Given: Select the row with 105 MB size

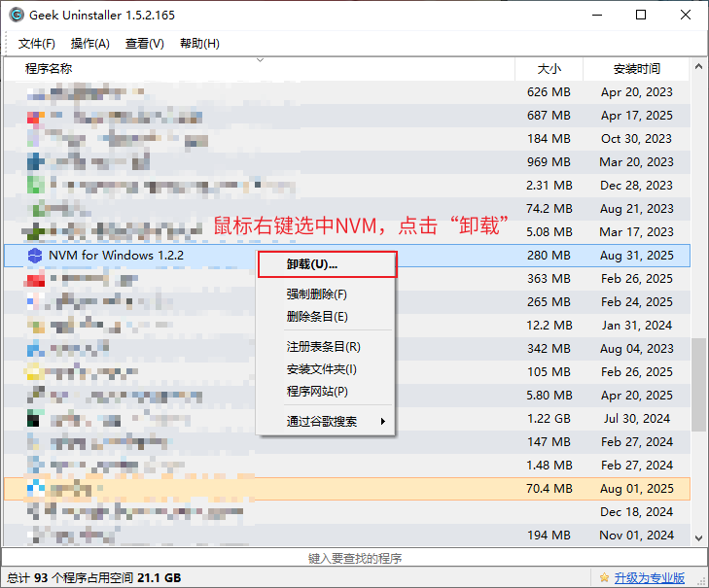Looking at the screenshot, I should pos(347,372).
